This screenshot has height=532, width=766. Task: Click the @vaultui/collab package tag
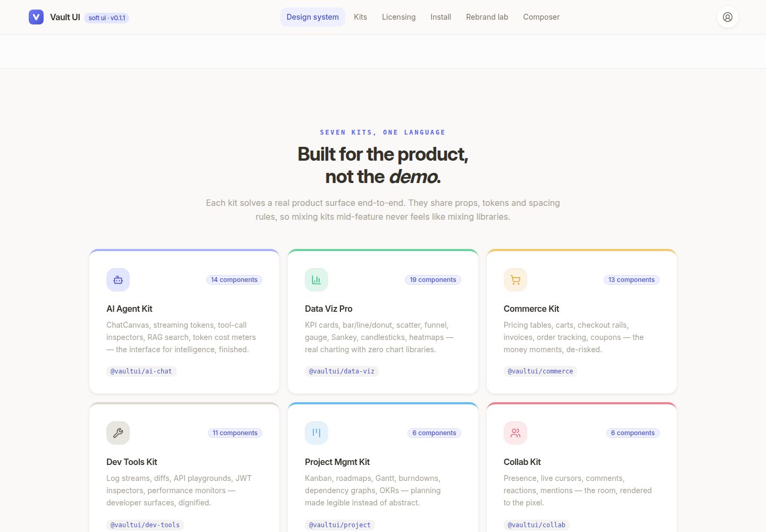(x=537, y=525)
